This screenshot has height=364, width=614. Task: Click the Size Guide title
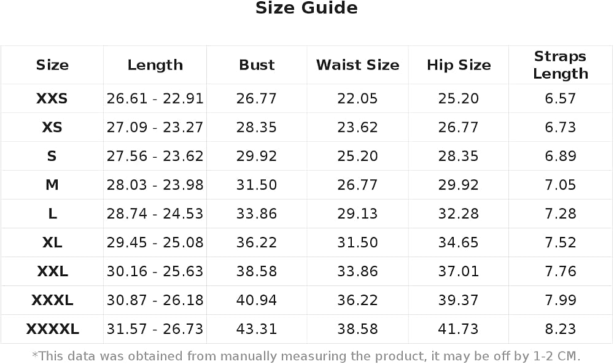(x=306, y=8)
